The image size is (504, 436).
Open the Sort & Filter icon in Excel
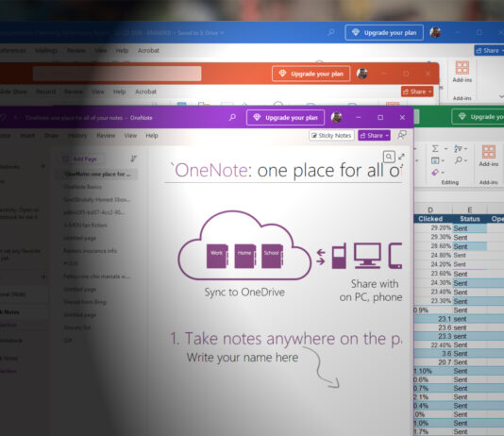[458, 148]
